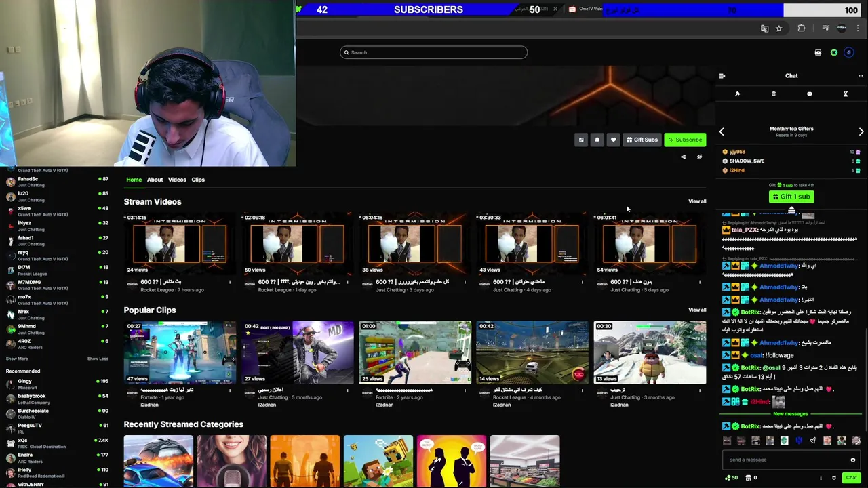
Task: Switch to the Clips tab
Action: [198, 180]
